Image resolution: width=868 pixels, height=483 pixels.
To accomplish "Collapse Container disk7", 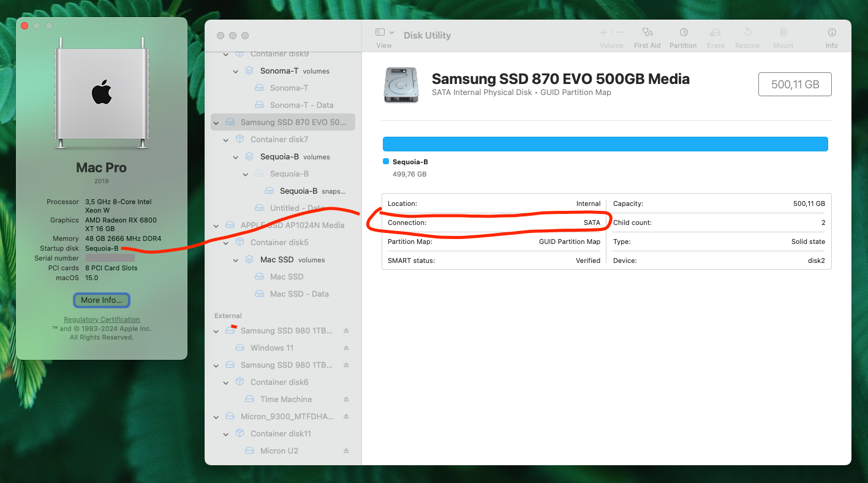I will click(x=226, y=140).
